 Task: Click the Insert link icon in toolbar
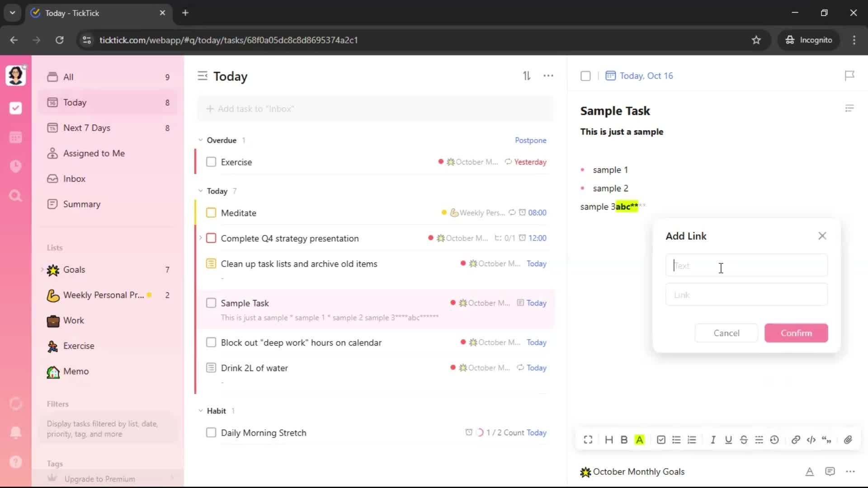(x=796, y=440)
